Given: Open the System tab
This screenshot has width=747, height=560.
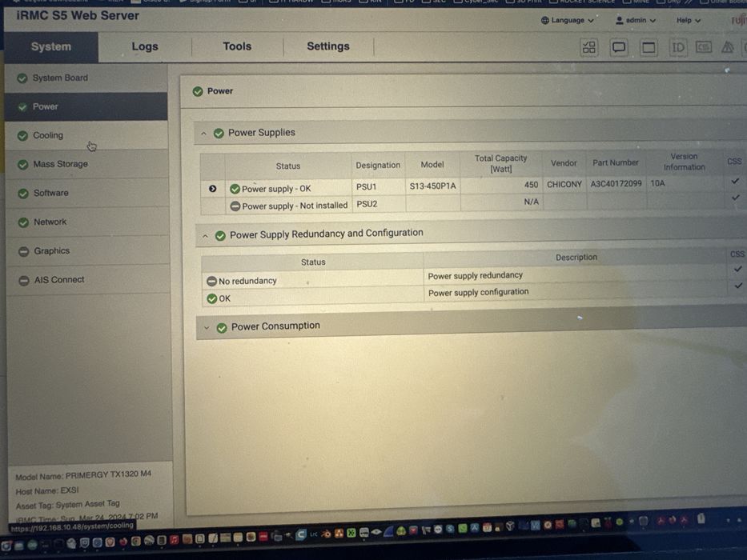Looking at the screenshot, I should coord(51,46).
